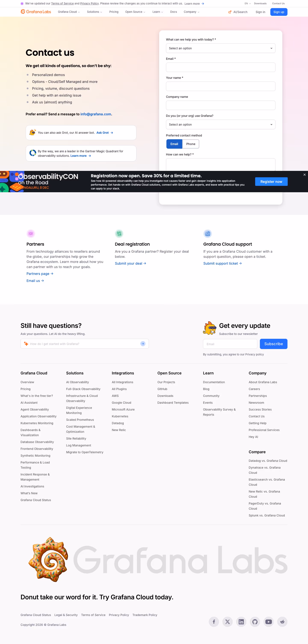Click the donut Grafana logo in footer
This screenshot has height=644, width=308.
[48, 559]
